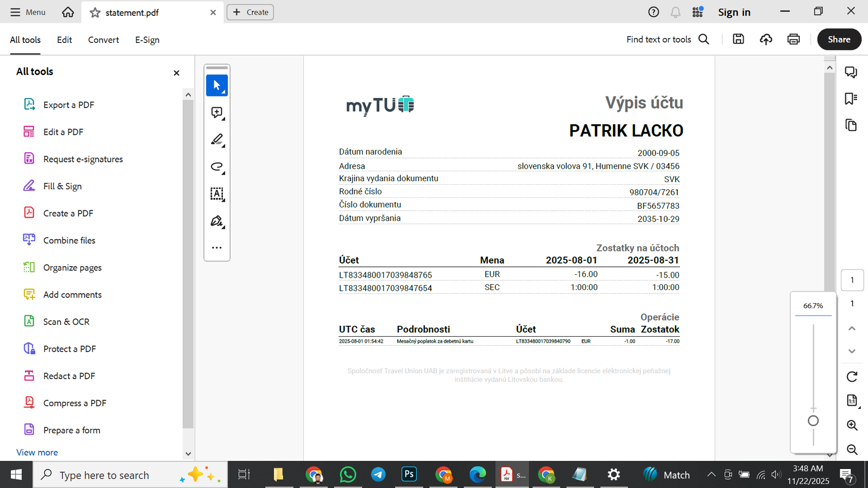
Task: Save the PDF using the save icon
Action: click(x=738, y=39)
